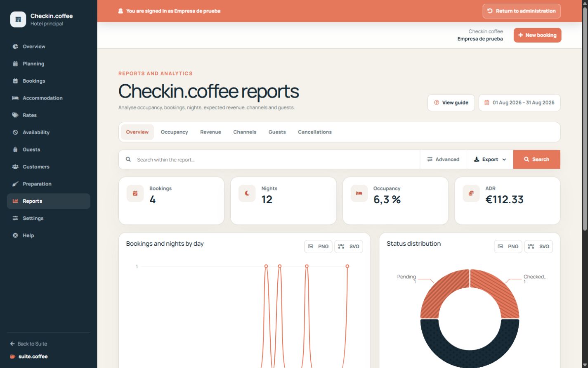Click the REPORTS AND ANALYTICS label
Viewport: 588px width, 368px height.
[156, 74]
